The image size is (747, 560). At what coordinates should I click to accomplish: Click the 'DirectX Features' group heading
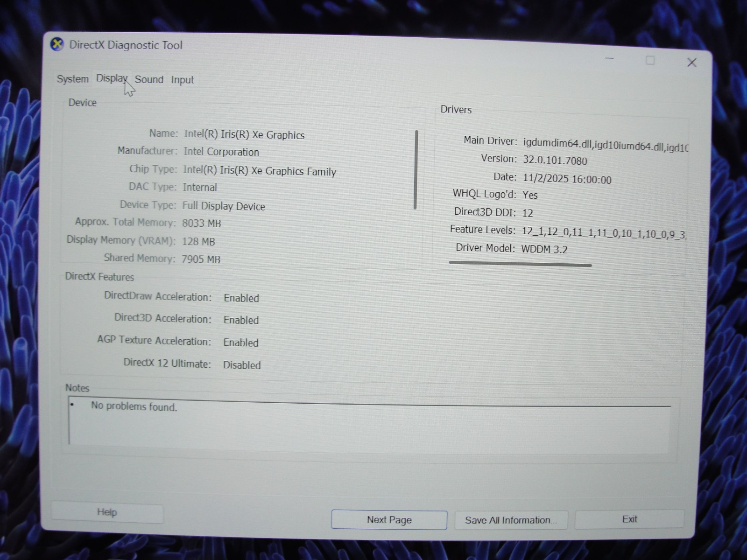click(x=99, y=277)
